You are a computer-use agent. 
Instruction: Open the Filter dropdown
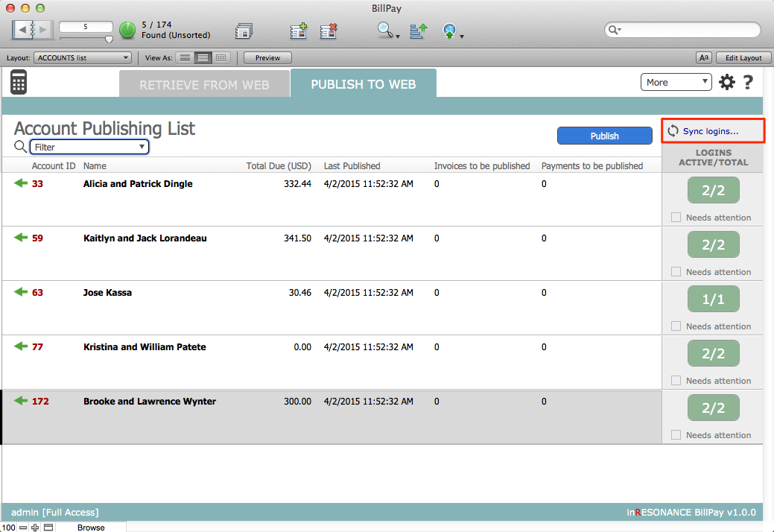click(89, 147)
